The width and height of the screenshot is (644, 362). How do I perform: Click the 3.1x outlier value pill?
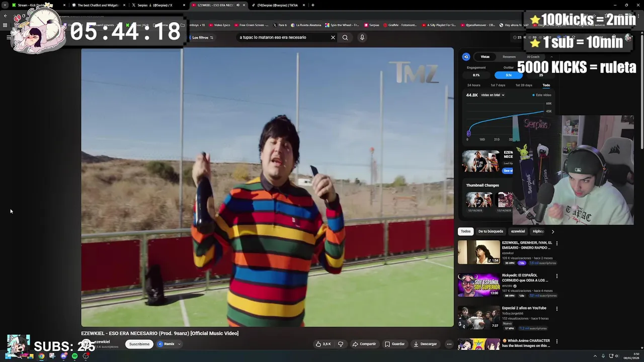tap(509, 75)
